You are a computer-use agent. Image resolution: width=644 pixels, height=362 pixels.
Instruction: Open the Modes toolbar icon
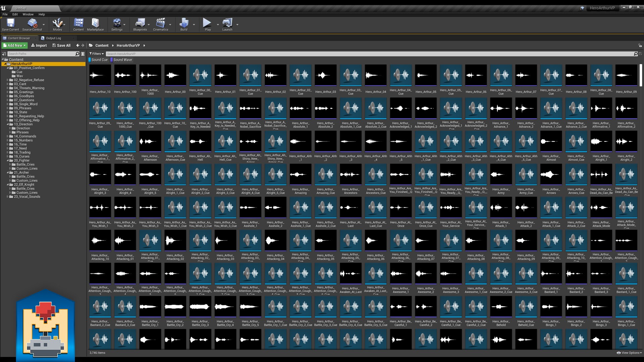pyautogui.click(x=57, y=25)
